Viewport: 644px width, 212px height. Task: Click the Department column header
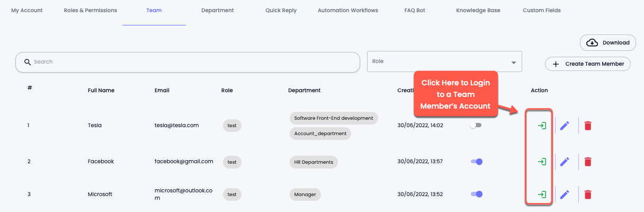305,91
